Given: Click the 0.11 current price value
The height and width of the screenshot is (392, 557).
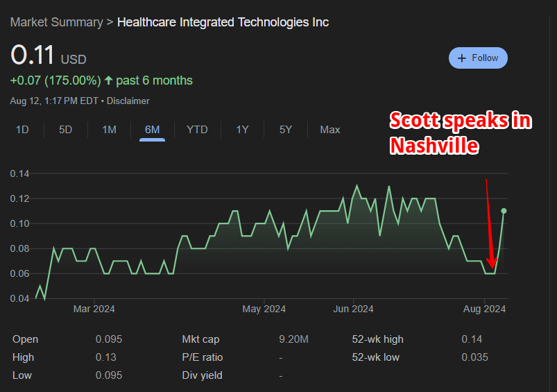Looking at the screenshot, I should [x=33, y=55].
